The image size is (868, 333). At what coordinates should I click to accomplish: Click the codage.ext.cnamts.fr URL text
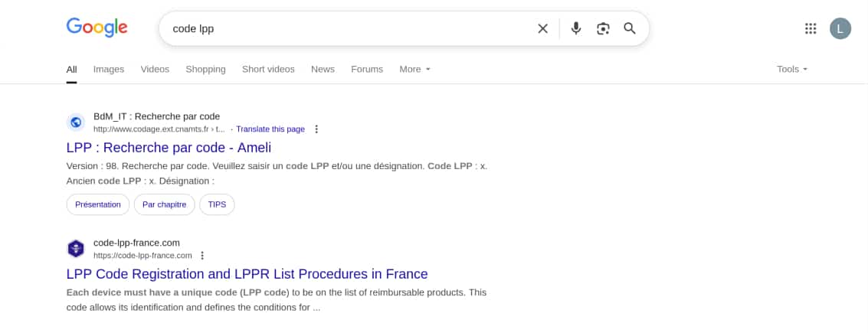[159, 129]
